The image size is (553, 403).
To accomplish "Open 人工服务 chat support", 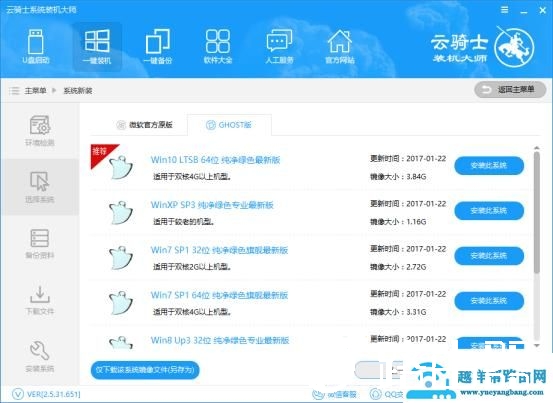I will (x=279, y=47).
